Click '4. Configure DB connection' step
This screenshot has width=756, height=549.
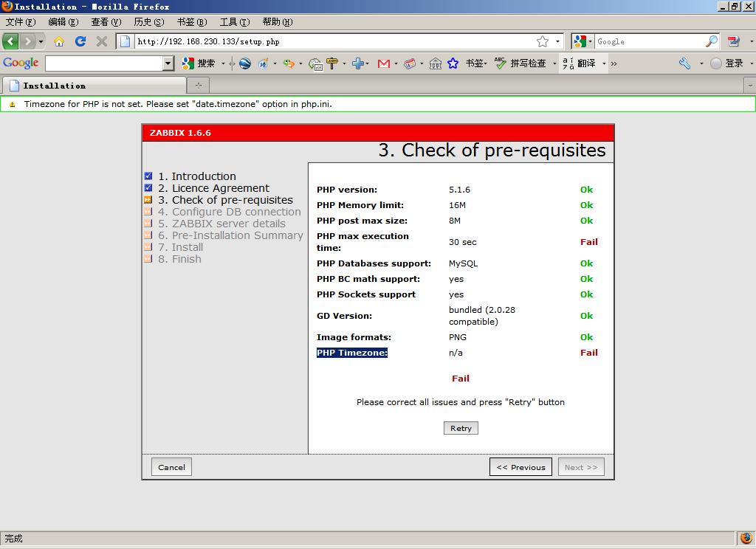[x=230, y=212]
